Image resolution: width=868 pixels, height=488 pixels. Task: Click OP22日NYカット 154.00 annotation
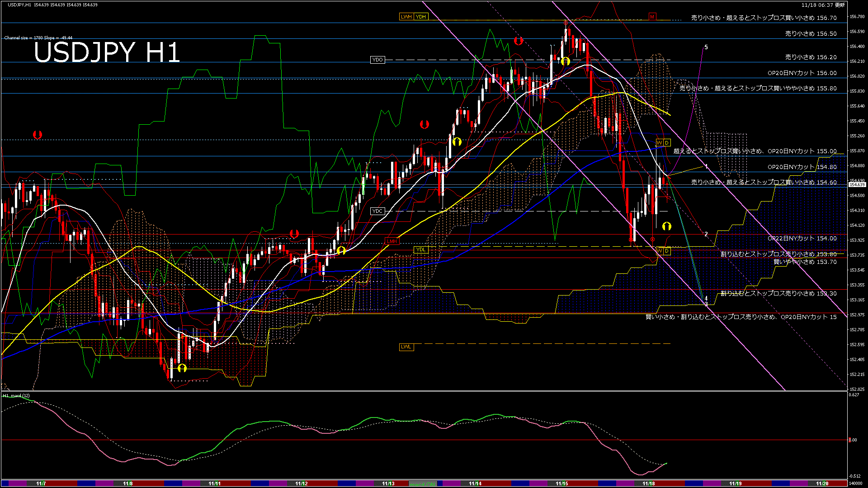pos(802,238)
